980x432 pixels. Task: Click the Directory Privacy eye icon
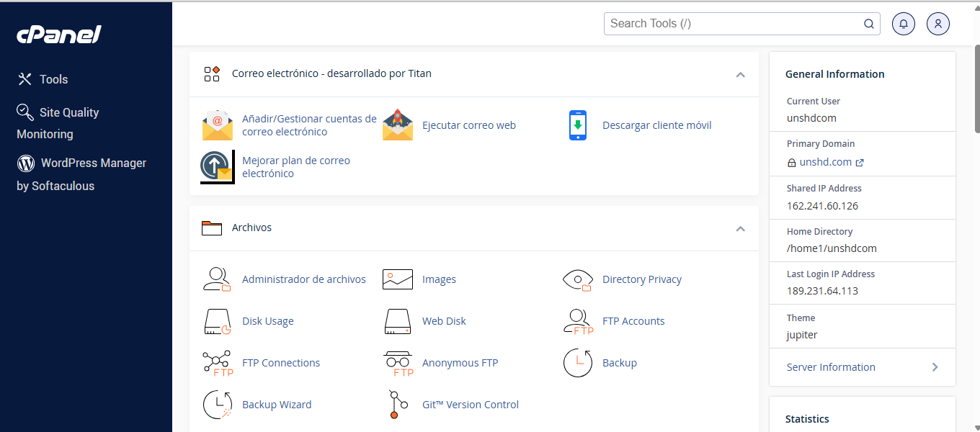(577, 279)
